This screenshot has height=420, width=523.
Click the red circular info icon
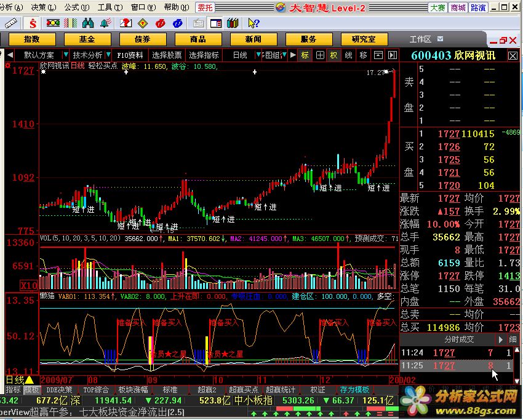[x=161, y=23]
